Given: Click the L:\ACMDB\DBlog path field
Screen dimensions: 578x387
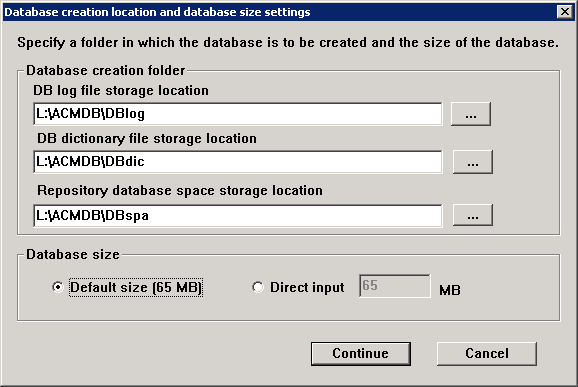Looking at the screenshot, I should coord(238,114).
